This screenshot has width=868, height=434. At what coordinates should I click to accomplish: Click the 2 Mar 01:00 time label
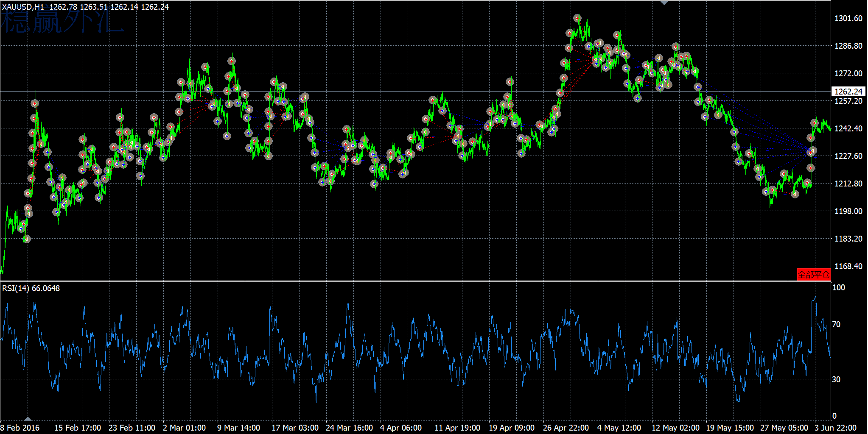pyautogui.click(x=185, y=428)
